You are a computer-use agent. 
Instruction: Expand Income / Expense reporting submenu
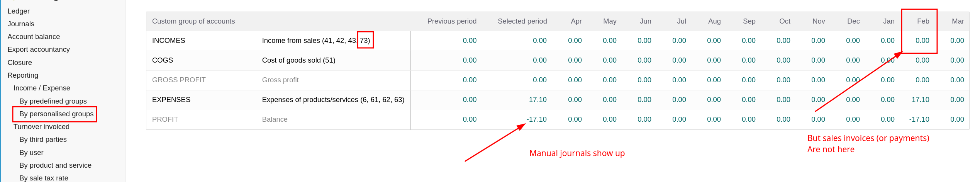[x=42, y=88]
